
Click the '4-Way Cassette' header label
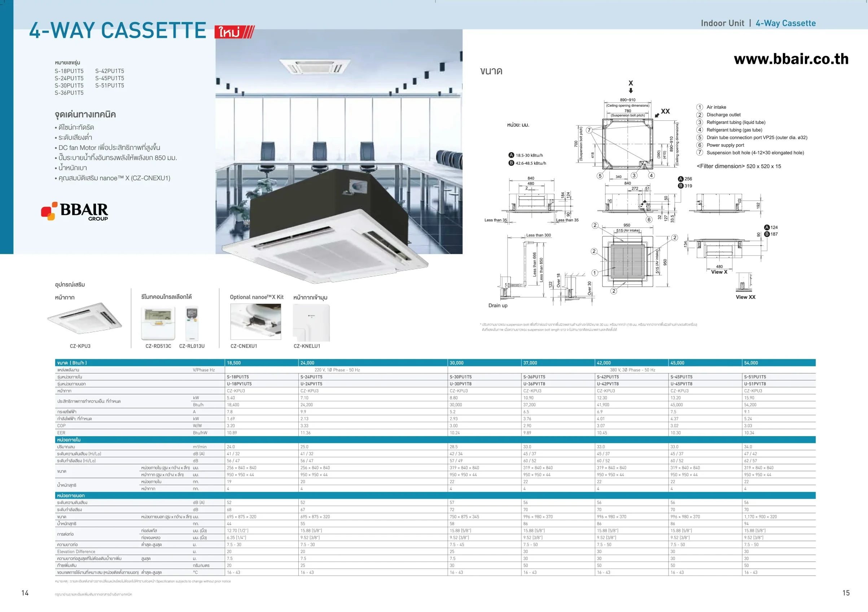(x=785, y=23)
